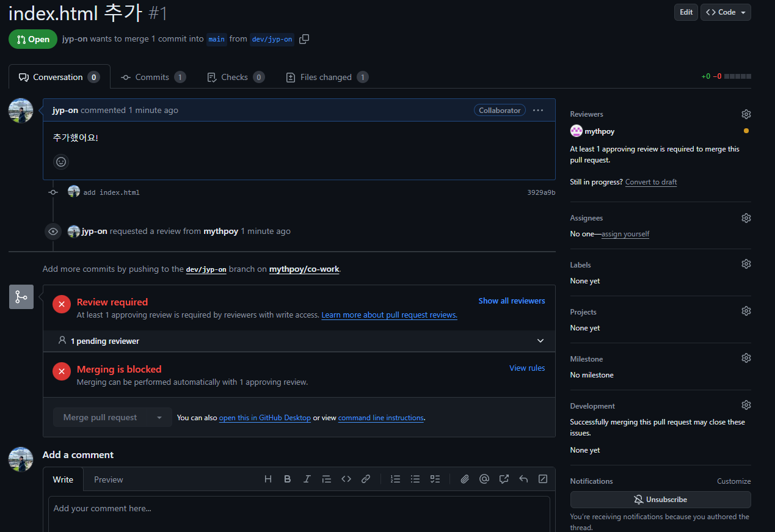Click the mythpoy reviewer name in sidebar
This screenshot has width=775, height=532.
(x=600, y=131)
